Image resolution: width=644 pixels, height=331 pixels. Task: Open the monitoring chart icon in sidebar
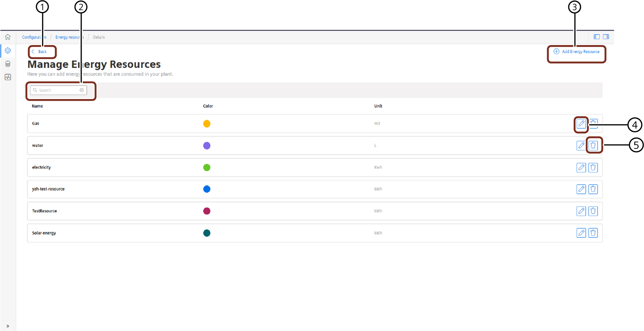[8, 77]
